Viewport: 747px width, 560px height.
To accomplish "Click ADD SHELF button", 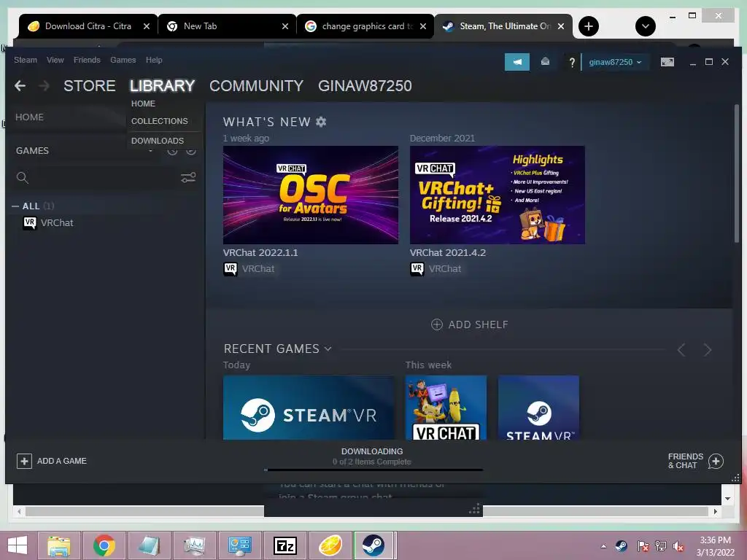I will tap(470, 324).
